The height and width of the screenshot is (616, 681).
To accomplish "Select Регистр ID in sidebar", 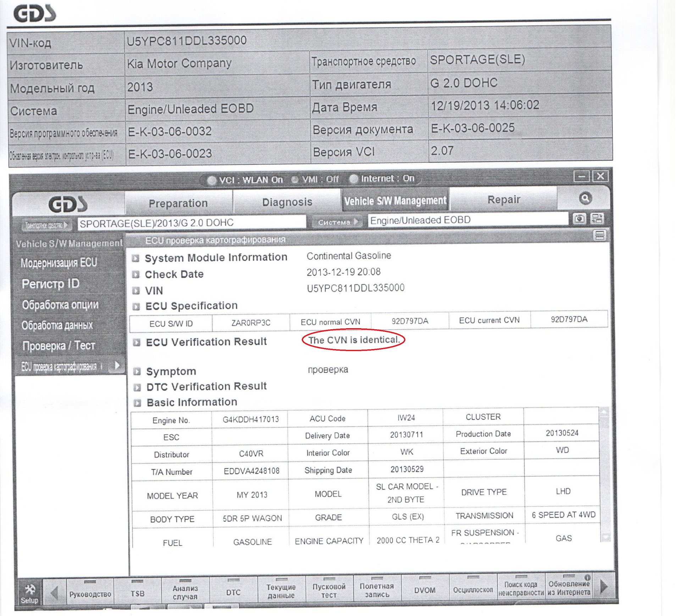I will (51, 284).
